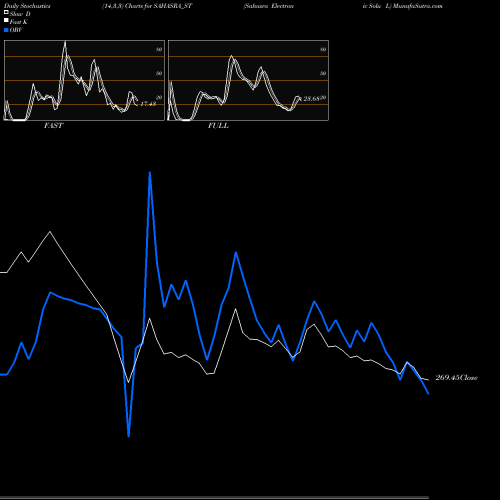Click the 23.68 value in FULL chart
This screenshot has height=500, width=500.
(x=312, y=99)
